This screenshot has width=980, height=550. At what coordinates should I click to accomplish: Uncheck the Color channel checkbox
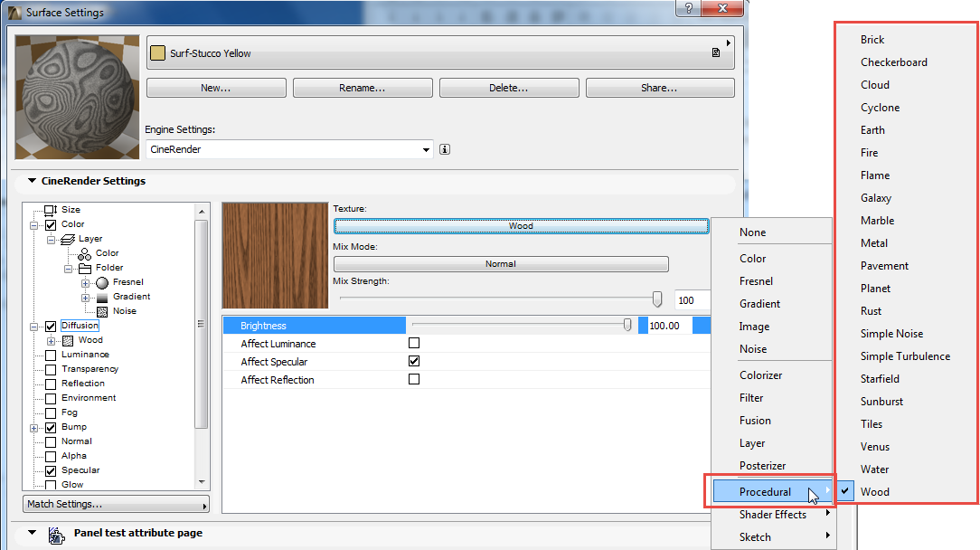[51, 224]
